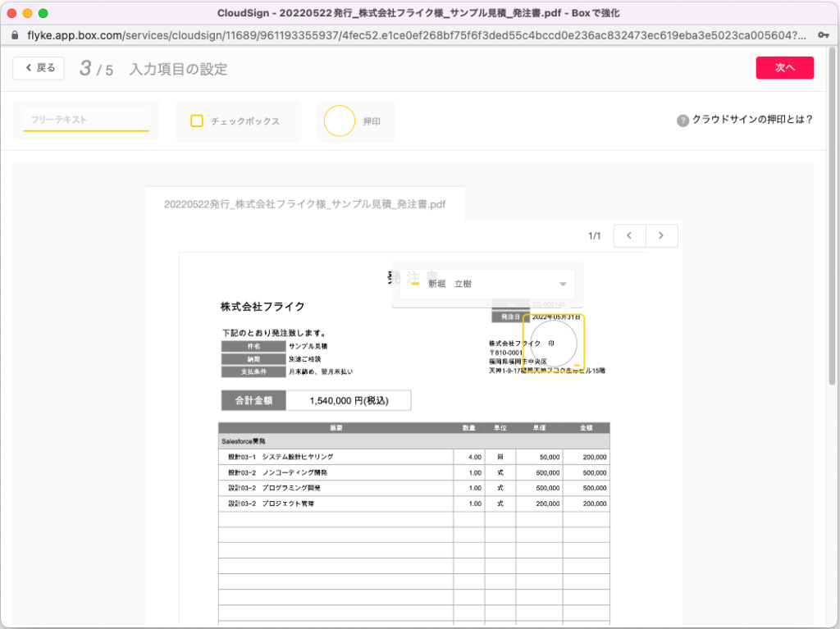
Task: Click the 入力項目の設定 step title
Action: point(178,69)
